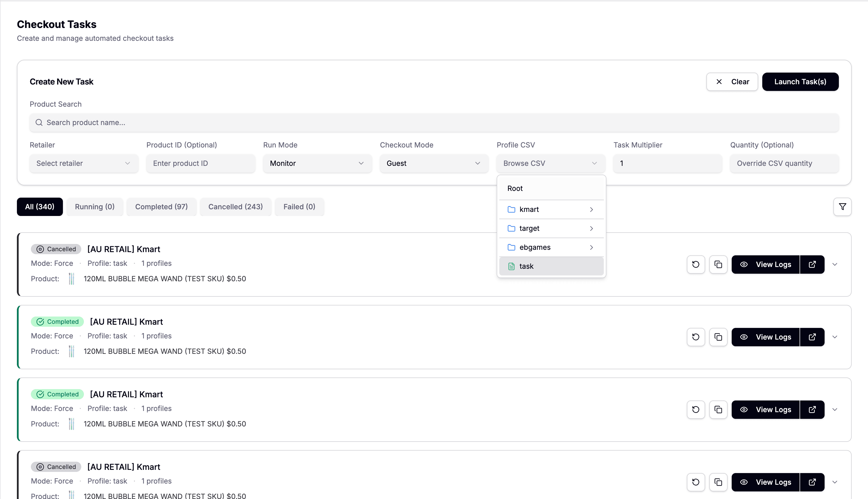Expand details of the first cancelled task card

coord(835,264)
